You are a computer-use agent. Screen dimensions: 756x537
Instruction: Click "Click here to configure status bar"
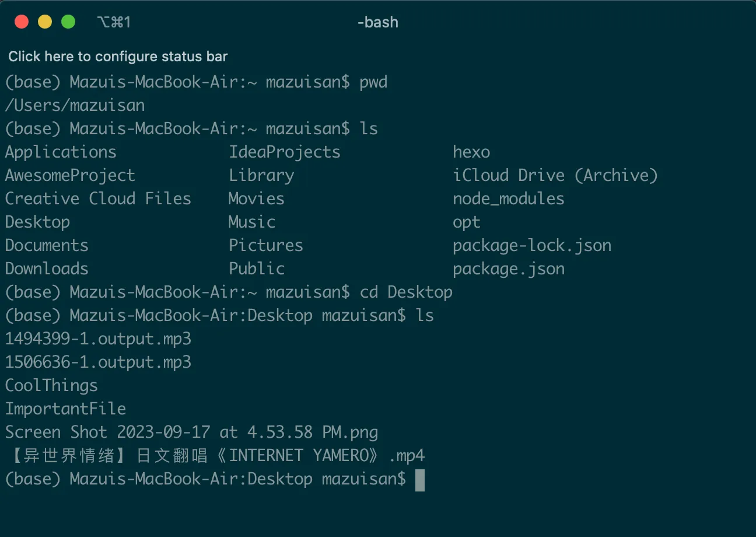tap(118, 57)
